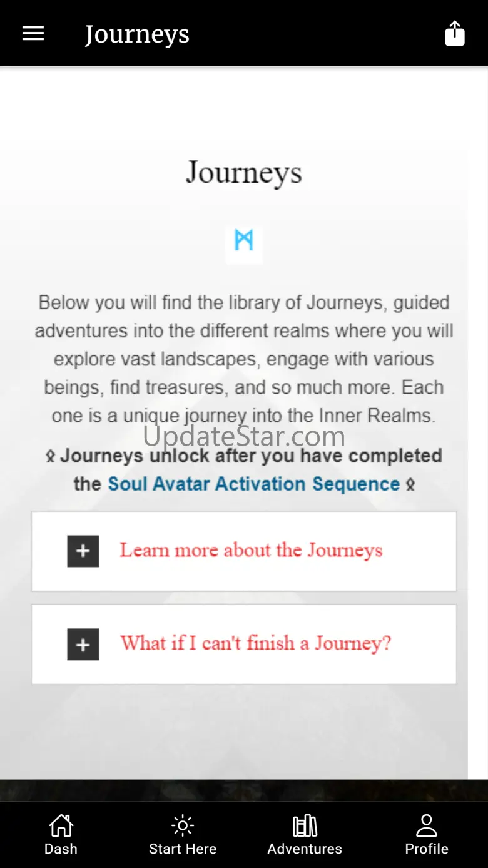Tap the Start Here sun icon

(x=183, y=826)
